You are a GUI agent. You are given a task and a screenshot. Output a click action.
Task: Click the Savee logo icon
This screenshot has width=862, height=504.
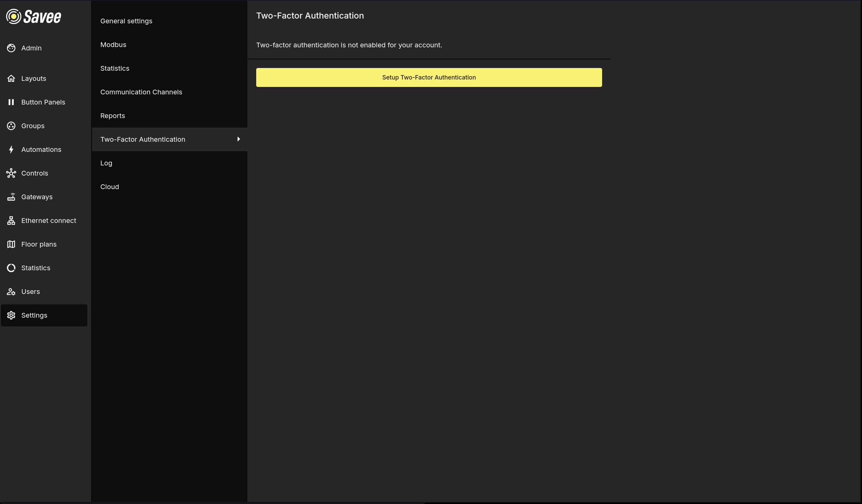[x=14, y=17]
